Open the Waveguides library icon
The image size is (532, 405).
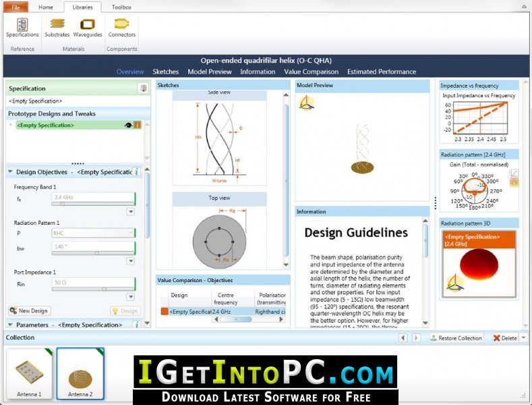tap(88, 28)
